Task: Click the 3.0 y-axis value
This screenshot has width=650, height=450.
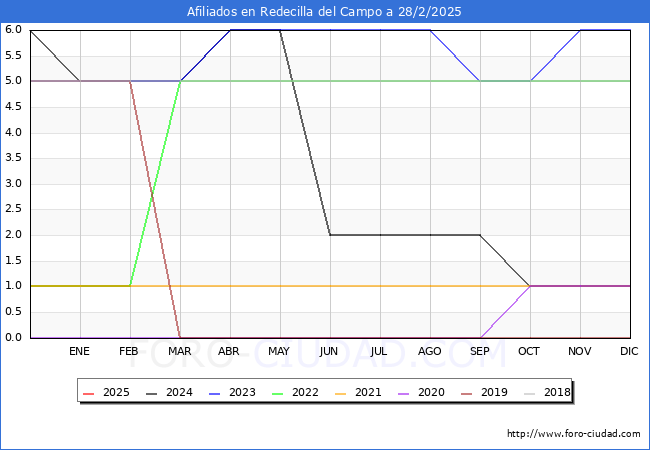Action: click(13, 184)
